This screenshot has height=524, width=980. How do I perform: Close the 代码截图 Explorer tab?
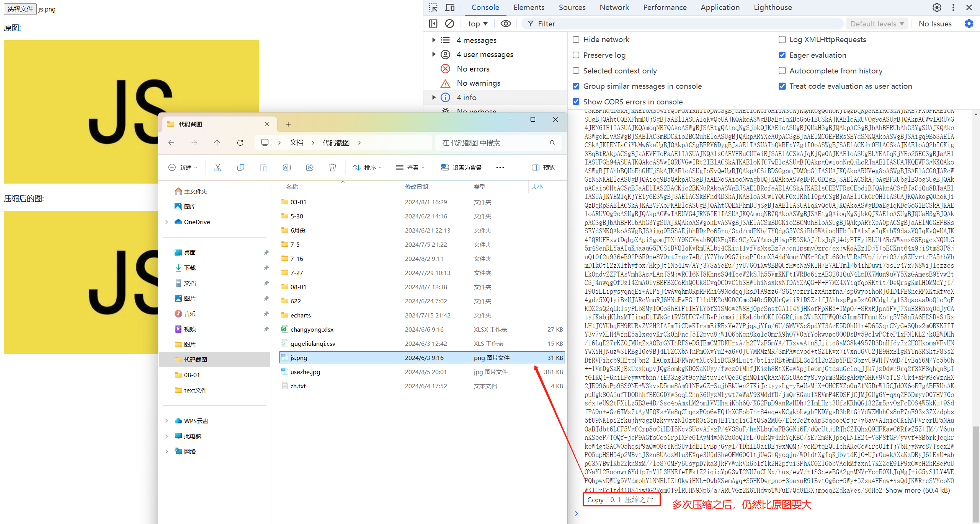tap(267, 124)
